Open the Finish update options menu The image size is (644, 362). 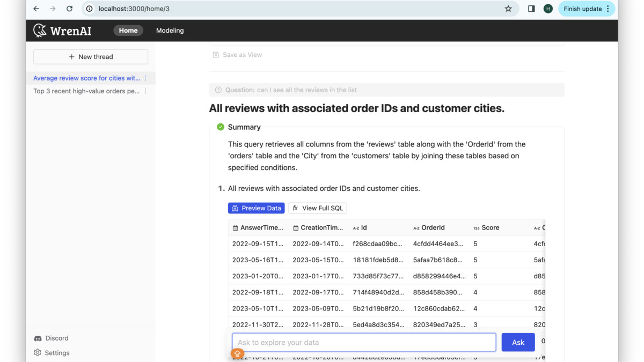point(609,9)
